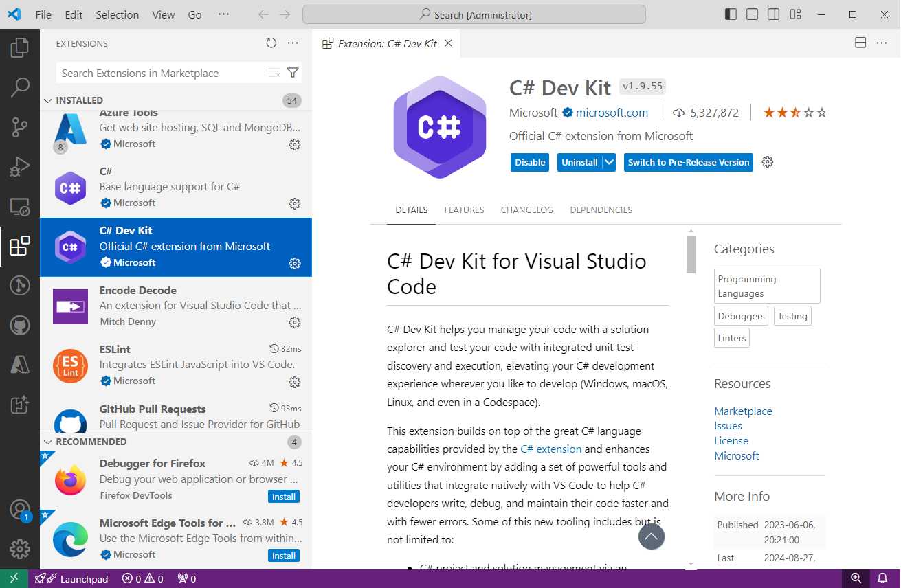Refresh the extensions list
The width and height of the screenshot is (901, 588).
coord(271,43)
